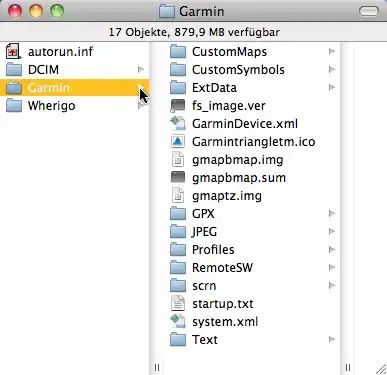Expand the GPX folder disclosure arrow
Viewport: 387px width, 375px height.
[332, 214]
